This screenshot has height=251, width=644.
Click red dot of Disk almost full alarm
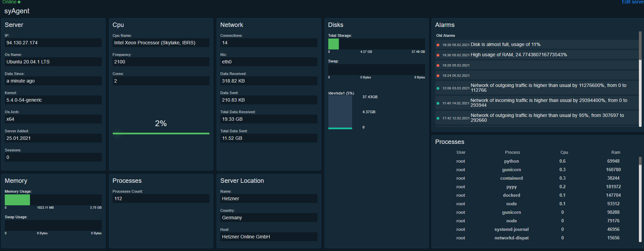(x=438, y=45)
